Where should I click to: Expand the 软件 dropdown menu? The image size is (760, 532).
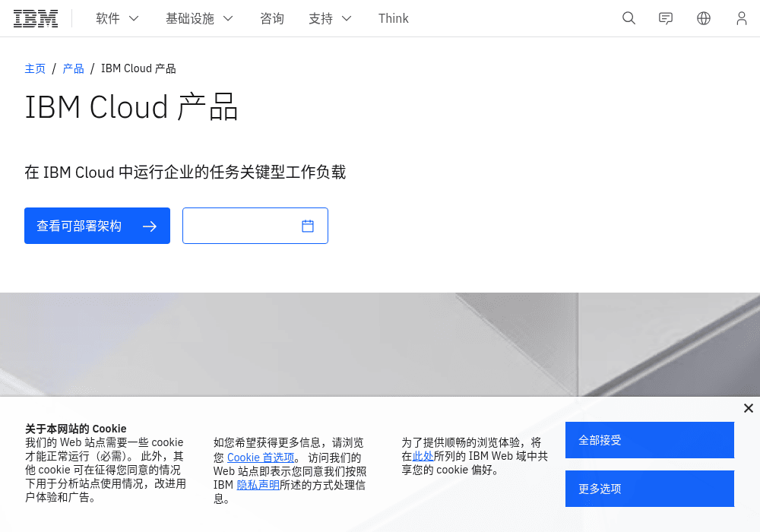tap(117, 18)
